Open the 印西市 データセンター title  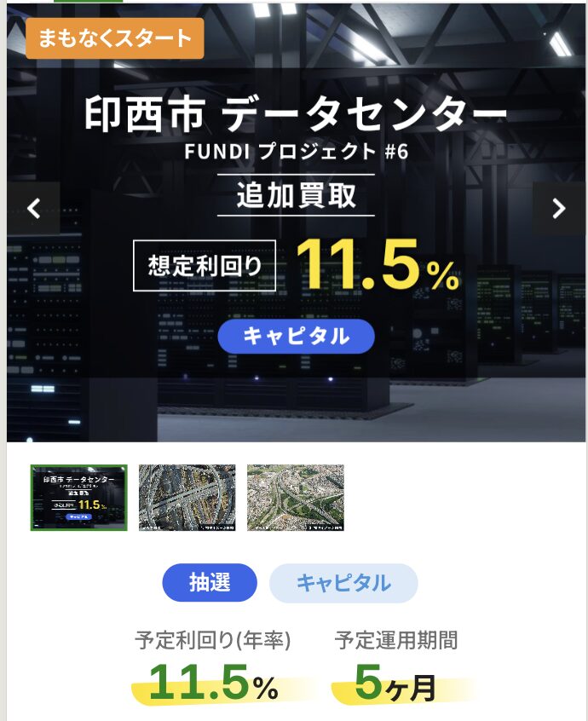(x=296, y=113)
